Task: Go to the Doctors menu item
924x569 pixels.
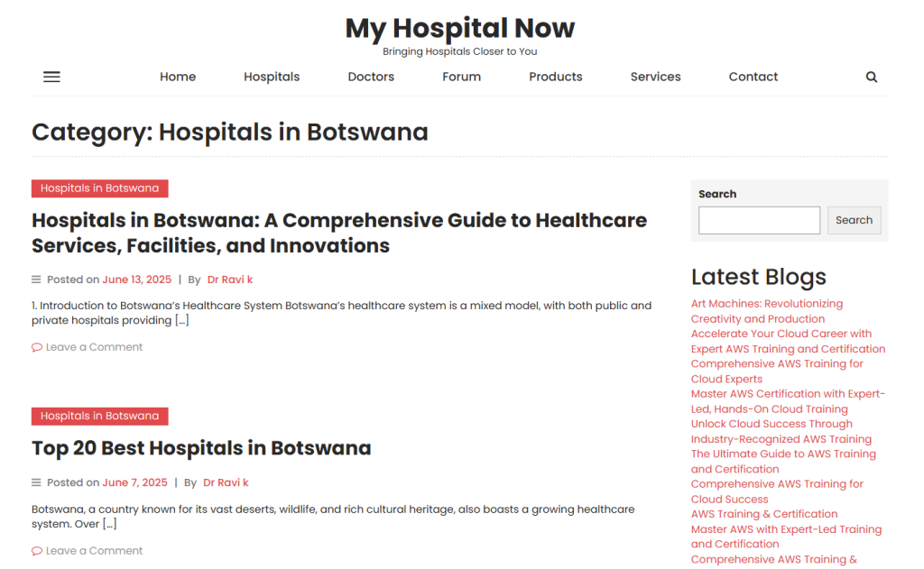Action: [371, 77]
